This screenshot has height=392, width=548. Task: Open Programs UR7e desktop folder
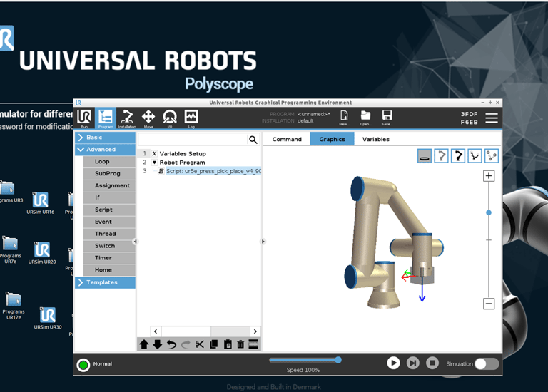(x=11, y=250)
